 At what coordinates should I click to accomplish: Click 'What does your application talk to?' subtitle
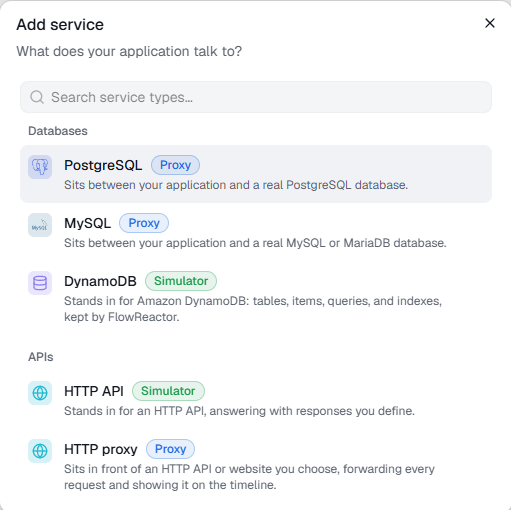(x=129, y=51)
